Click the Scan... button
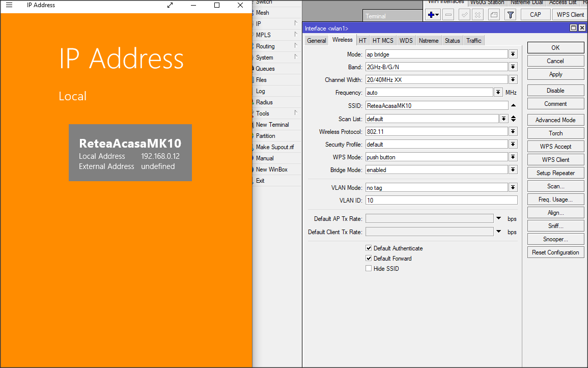Screen dimensions: 588x368 pyautogui.click(x=555, y=186)
